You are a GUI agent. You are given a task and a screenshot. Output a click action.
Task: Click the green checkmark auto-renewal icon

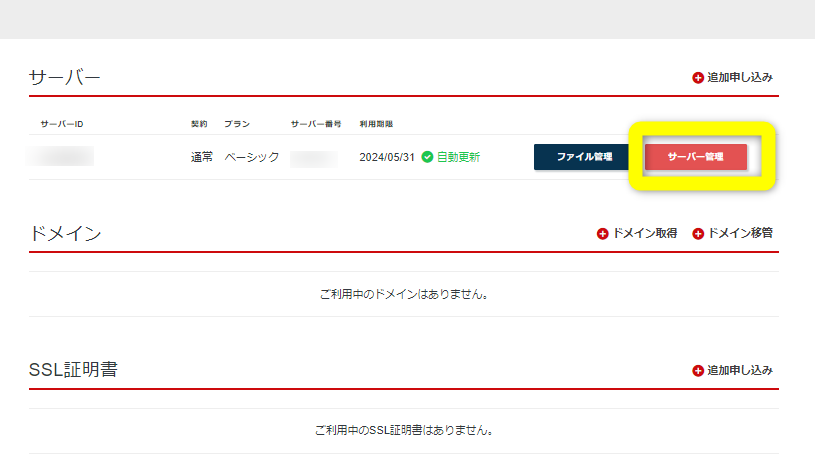(x=427, y=157)
